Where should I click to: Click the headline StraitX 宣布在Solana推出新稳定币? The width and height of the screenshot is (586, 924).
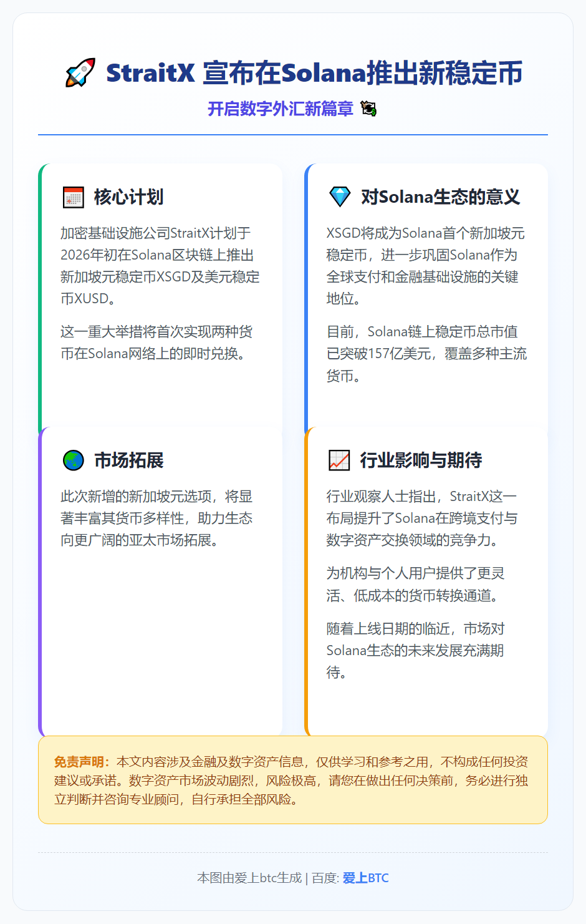tap(314, 73)
